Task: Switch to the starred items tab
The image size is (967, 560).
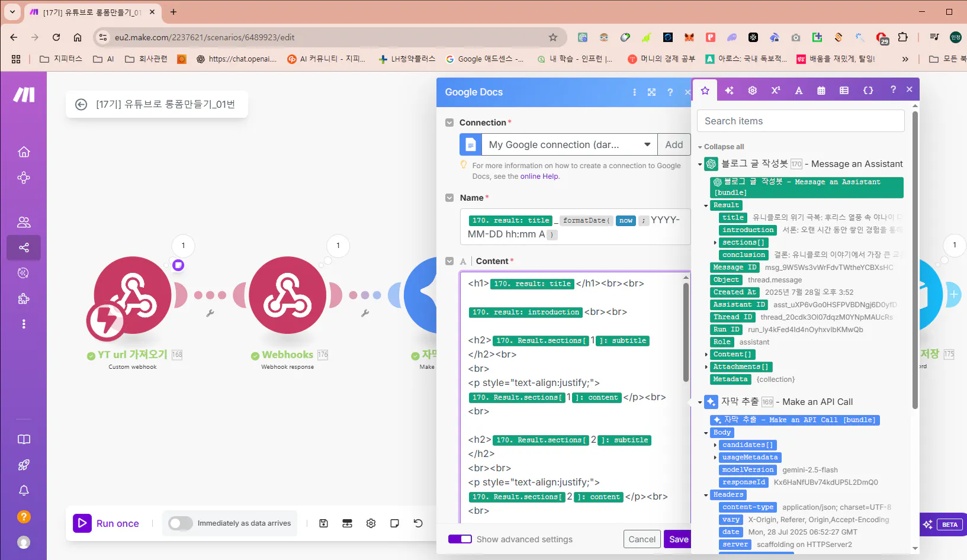Action: click(x=705, y=91)
